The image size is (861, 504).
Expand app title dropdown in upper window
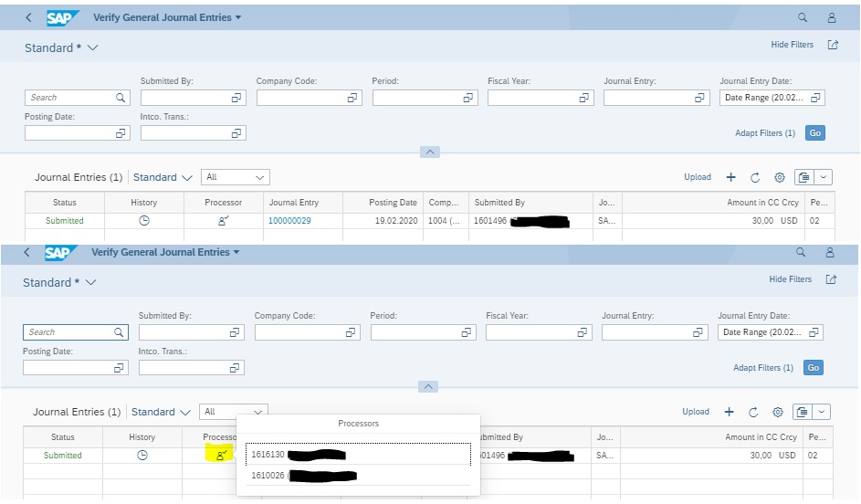pyautogui.click(x=238, y=17)
